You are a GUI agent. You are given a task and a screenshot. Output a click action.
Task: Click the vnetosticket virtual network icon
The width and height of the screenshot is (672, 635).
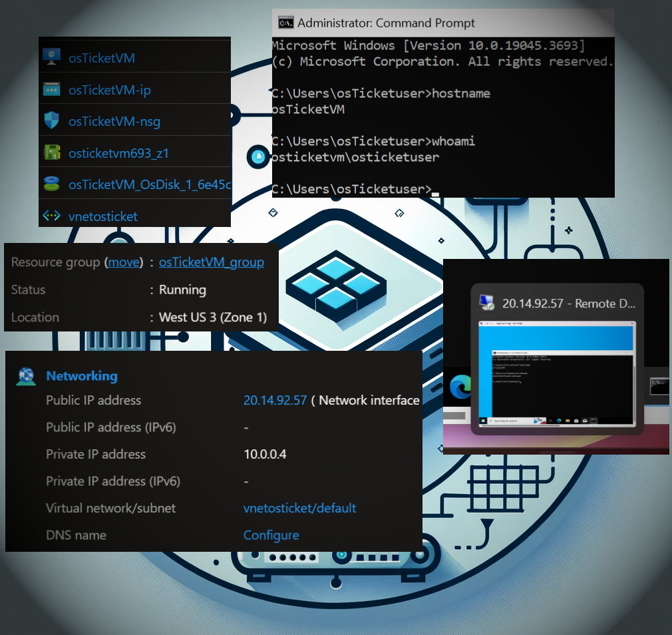tap(52, 216)
